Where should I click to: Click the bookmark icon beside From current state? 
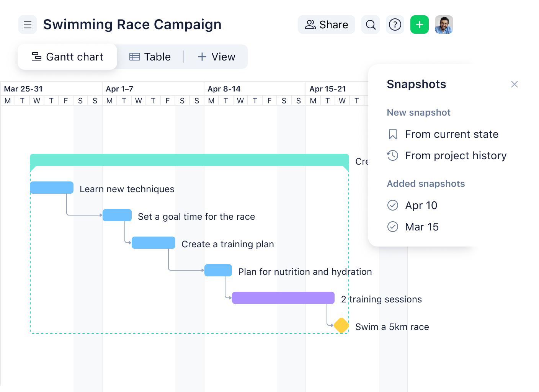(x=392, y=134)
